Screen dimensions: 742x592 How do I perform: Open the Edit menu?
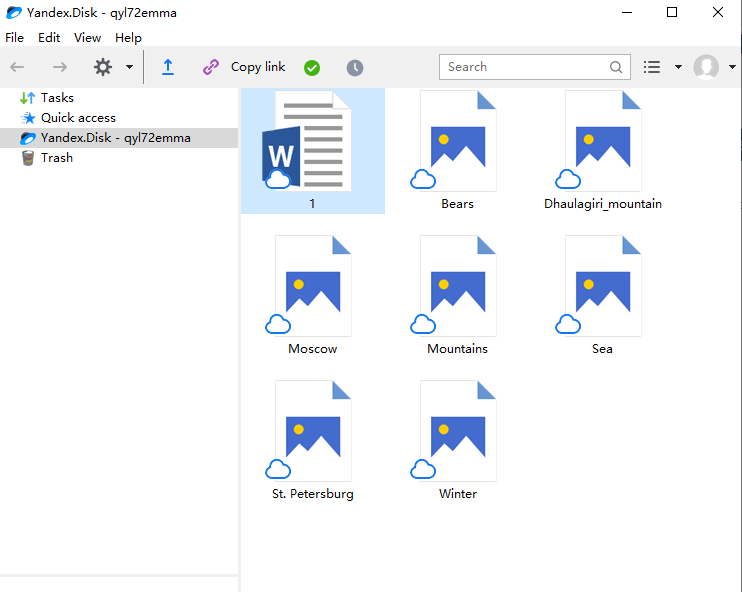[x=49, y=37]
